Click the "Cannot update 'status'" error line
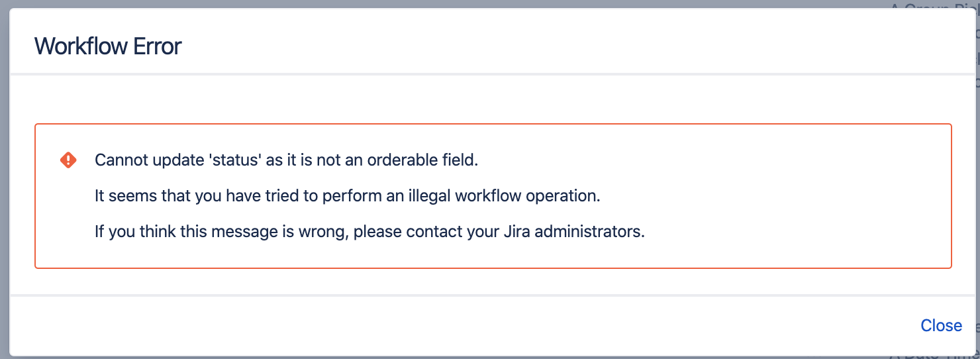 point(286,160)
